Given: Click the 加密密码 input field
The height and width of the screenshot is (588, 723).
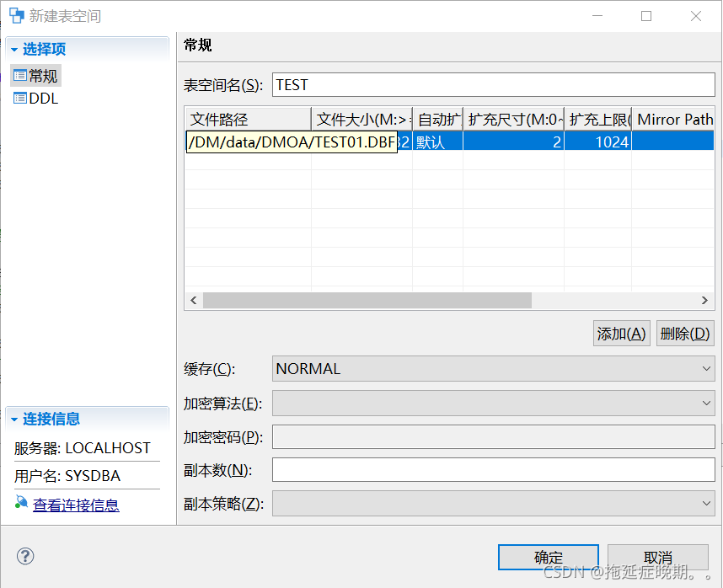Looking at the screenshot, I should (x=493, y=437).
